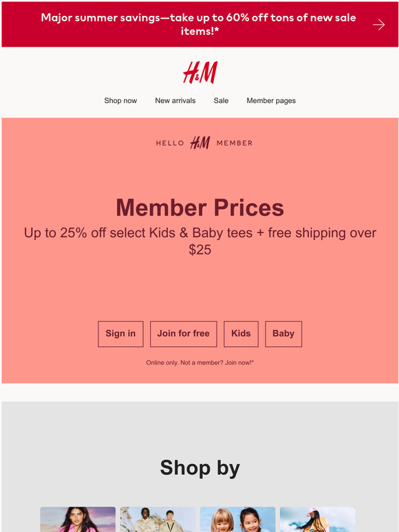The image size is (399, 532).
Task: Open Member pages navigation link
Action: coord(271,101)
